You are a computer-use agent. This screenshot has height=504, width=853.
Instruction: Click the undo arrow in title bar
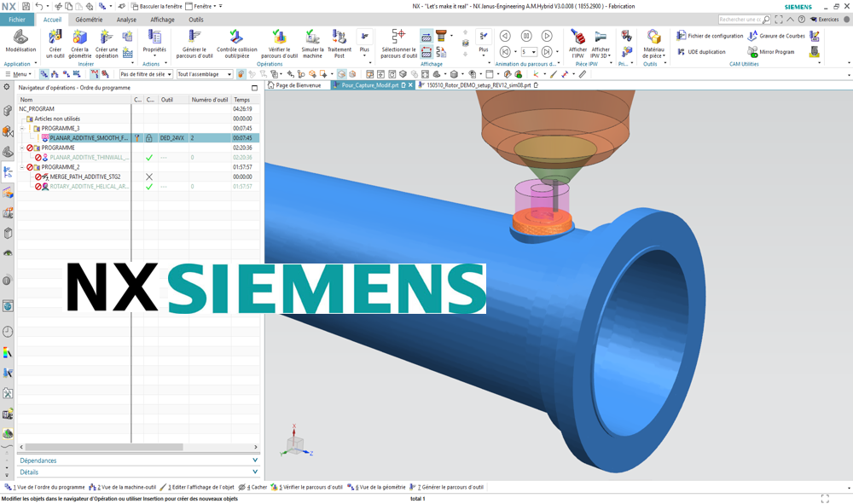pyautogui.click(x=38, y=6)
